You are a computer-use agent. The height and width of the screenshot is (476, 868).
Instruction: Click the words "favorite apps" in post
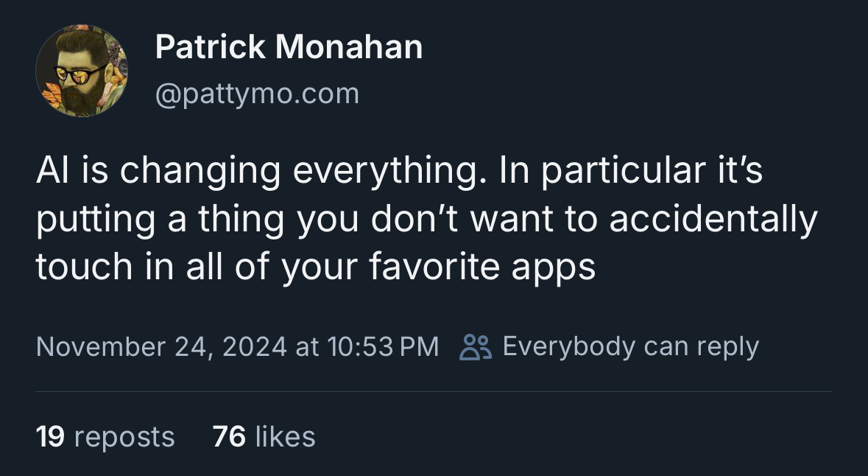[482, 267]
